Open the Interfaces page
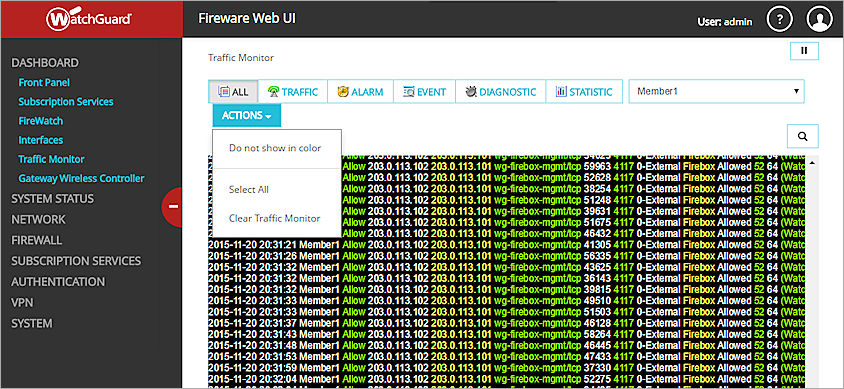Viewport: 844px width, 389px height. coord(41,140)
